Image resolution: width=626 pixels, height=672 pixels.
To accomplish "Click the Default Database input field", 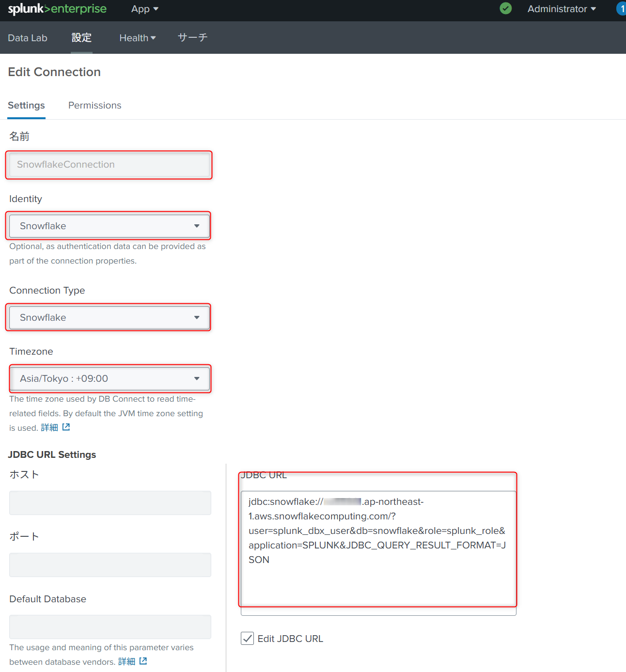I will click(110, 627).
